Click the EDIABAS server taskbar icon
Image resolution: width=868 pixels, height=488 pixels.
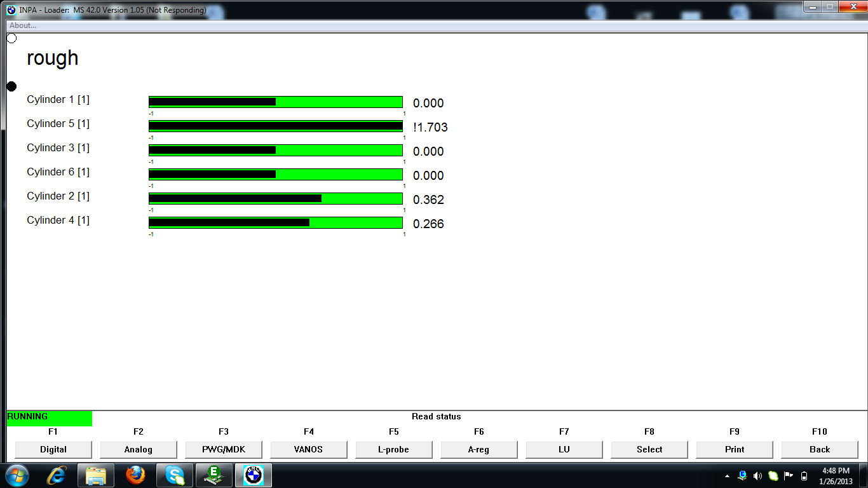pos(214,475)
